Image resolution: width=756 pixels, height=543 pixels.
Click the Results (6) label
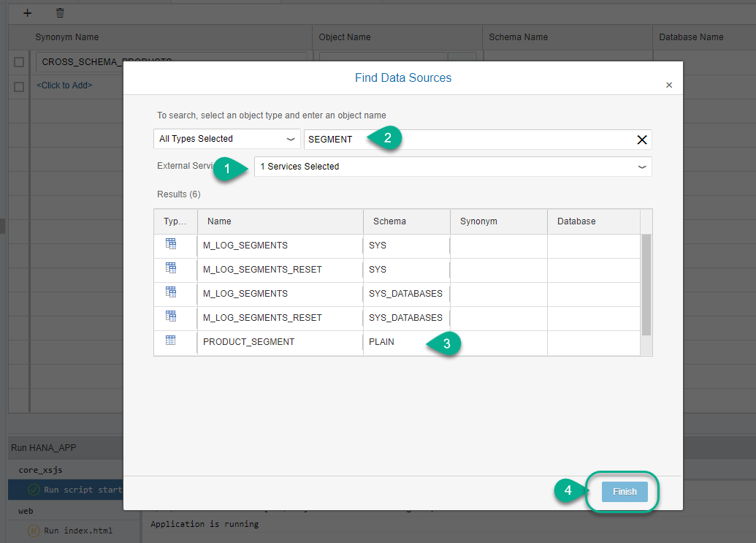tap(178, 194)
